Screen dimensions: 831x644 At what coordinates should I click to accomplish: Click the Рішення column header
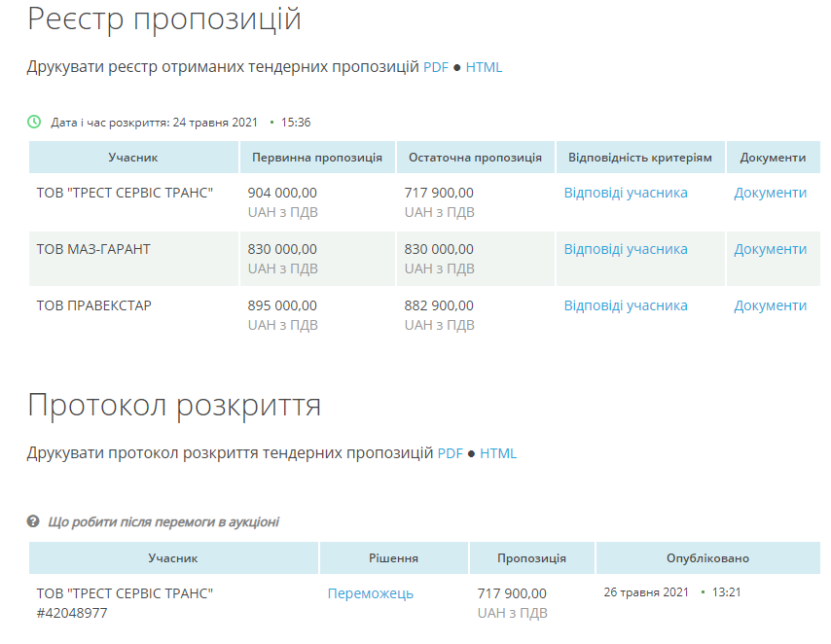click(x=393, y=558)
